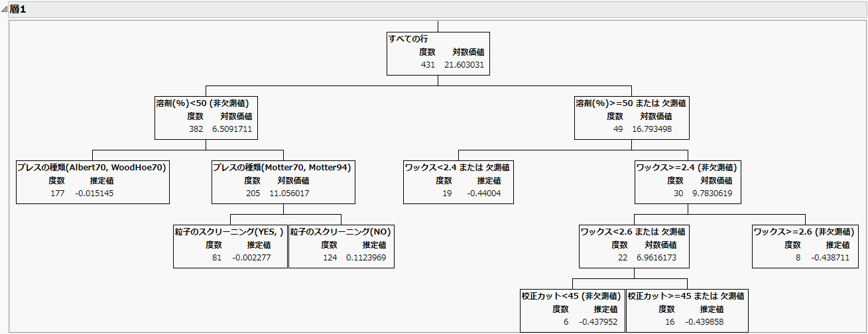Click estimate value 0.1123969
The image size is (868, 334).
point(366,257)
